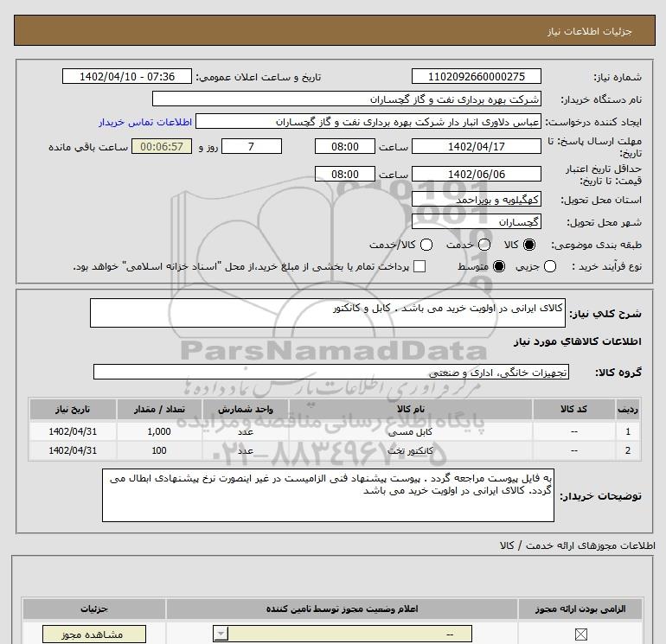Image resolution: width=666 pixels, height=644 pixels.
Task: Click the price validity date 1402/06/06
Action: (476, 174)
